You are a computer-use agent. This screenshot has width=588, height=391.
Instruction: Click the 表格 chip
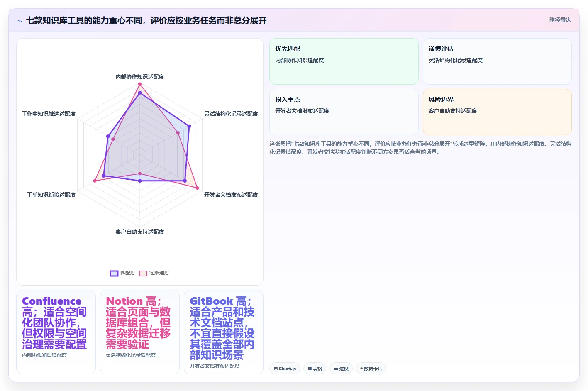click(315, 369)
